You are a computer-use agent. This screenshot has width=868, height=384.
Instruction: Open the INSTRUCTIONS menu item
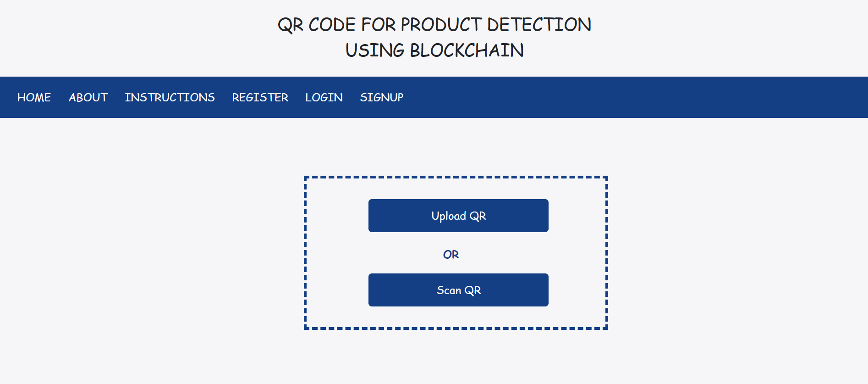point(170,97)
